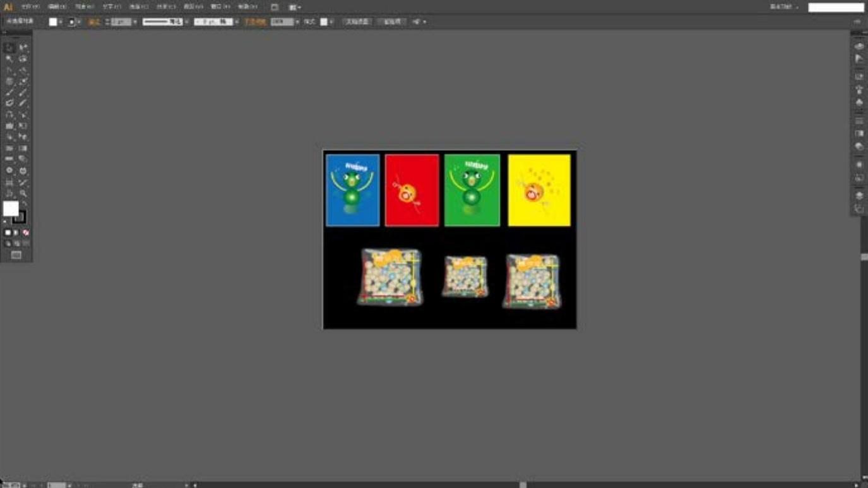This screenshot has width=868, height=488.
Task: Open the 视图 (View) menu
Action: pos(193,7)
